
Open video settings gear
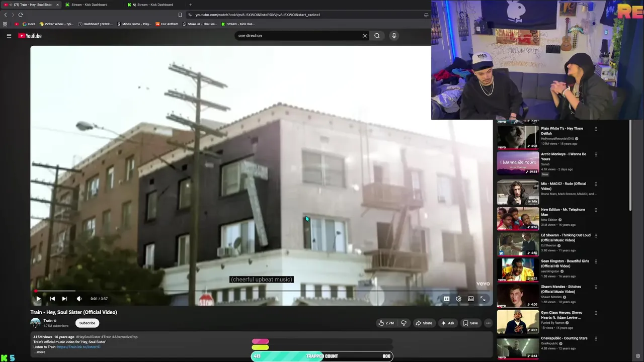[458, 299]
